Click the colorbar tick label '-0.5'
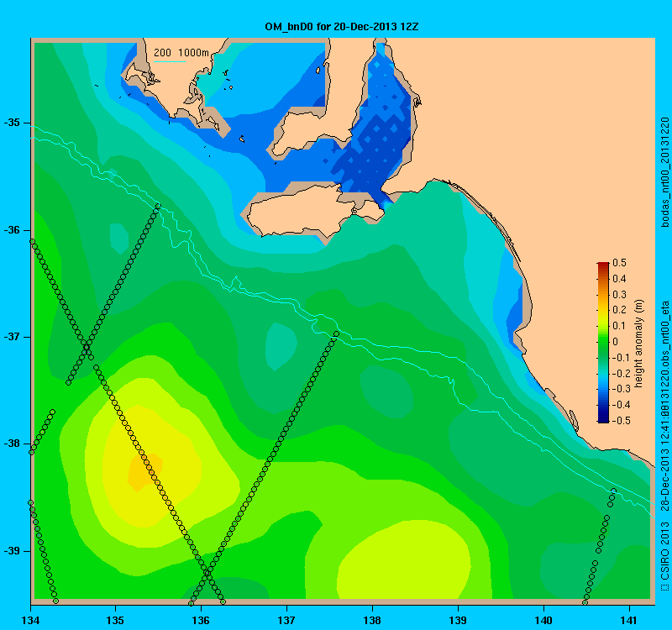The width and height of the screenshot is (672, 630). [621, 421]
